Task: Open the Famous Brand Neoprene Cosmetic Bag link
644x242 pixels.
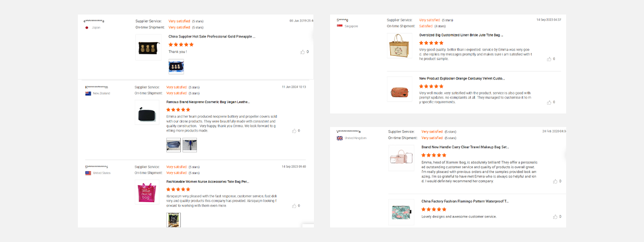Action: [208, 102]
